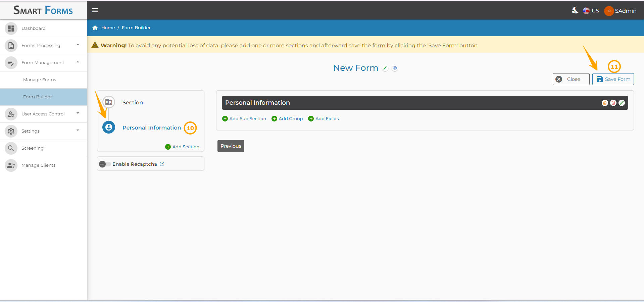
Task: Click the Personal Information section header bar
Action: (x=425, y=103)
